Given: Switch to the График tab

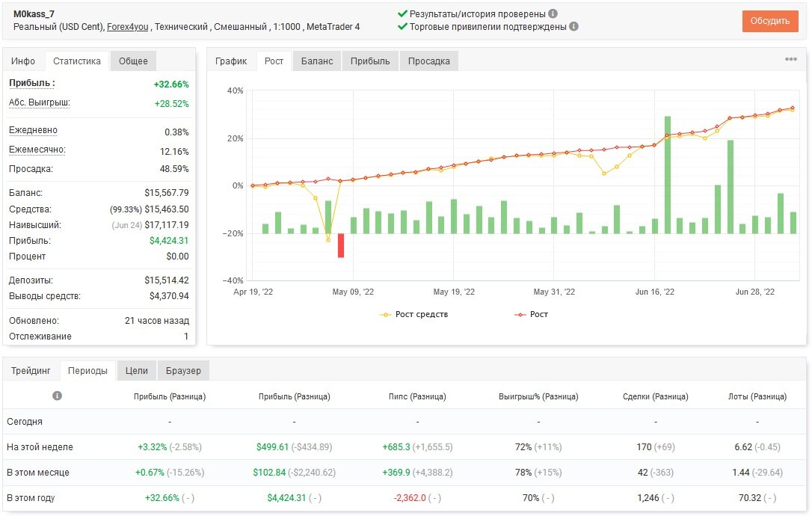Looking at the screenshot, I should [231, 61].
